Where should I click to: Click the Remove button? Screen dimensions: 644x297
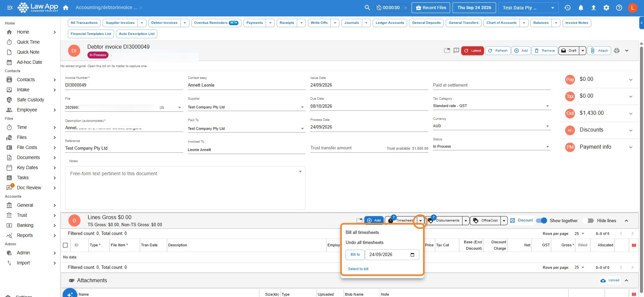click(x=545, y=51)
